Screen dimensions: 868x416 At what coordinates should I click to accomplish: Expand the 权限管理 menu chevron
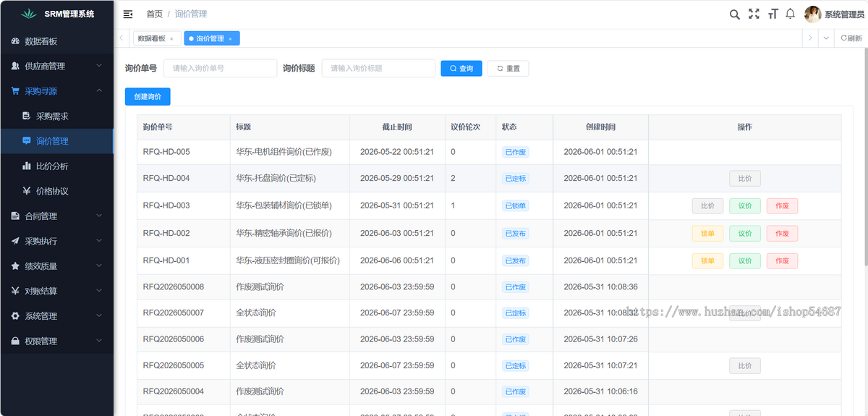tap(99, 341)
